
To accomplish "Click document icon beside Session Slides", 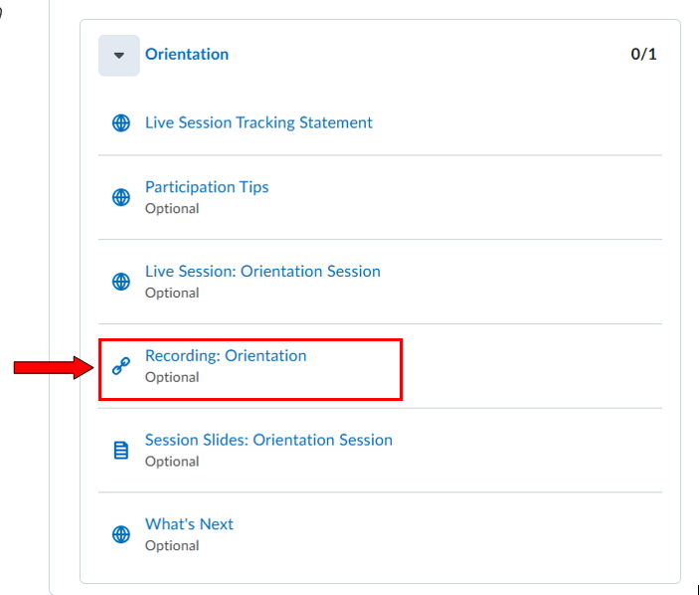I will pos(121,451).
